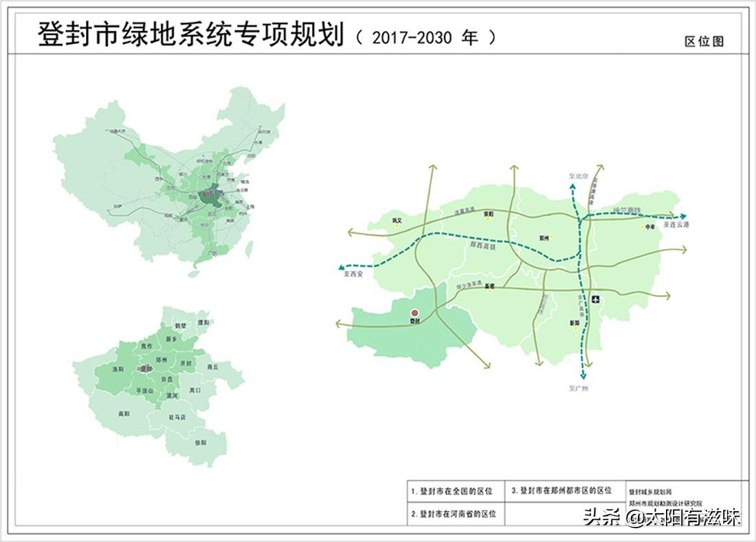Viewport: 756px width, 542px height.
Task: Click the 信阳 label on Henan map
Action: (x=201, y=442)
